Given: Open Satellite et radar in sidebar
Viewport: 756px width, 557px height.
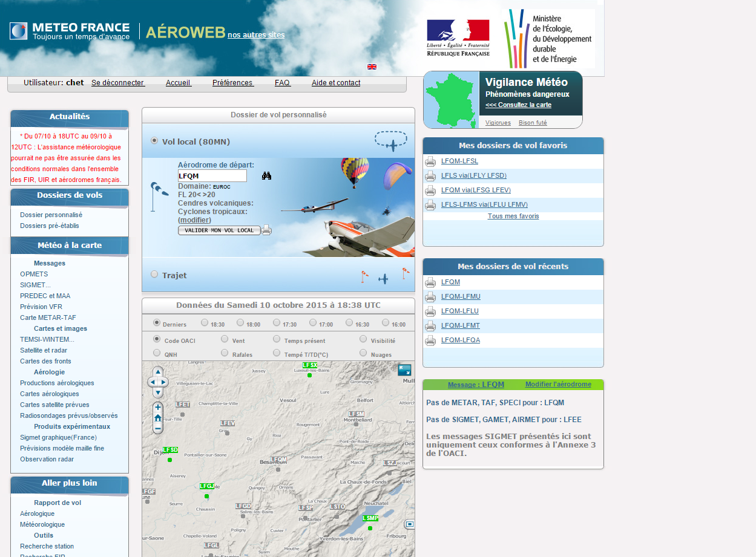Looking at the screenshot, I should tap(44, 350).
